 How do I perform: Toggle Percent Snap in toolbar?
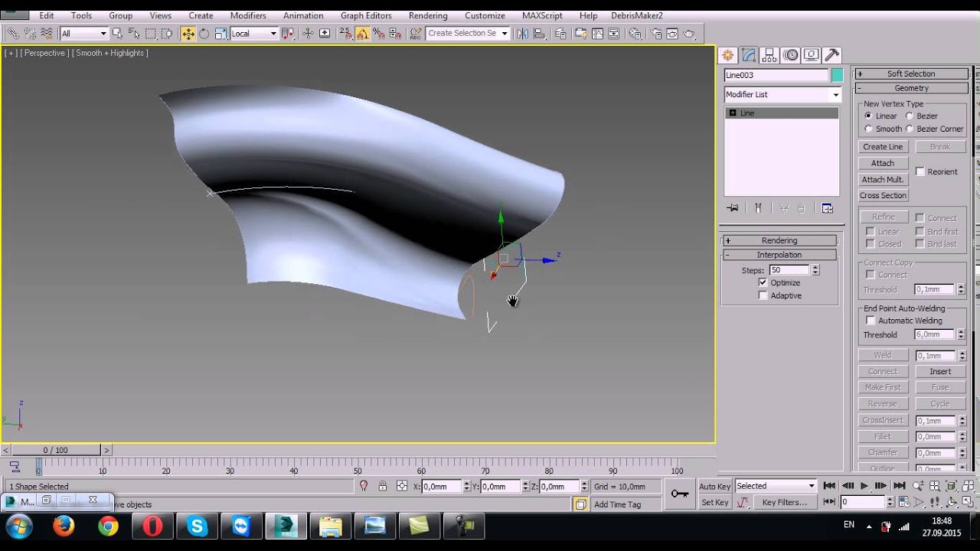[378, 34]
